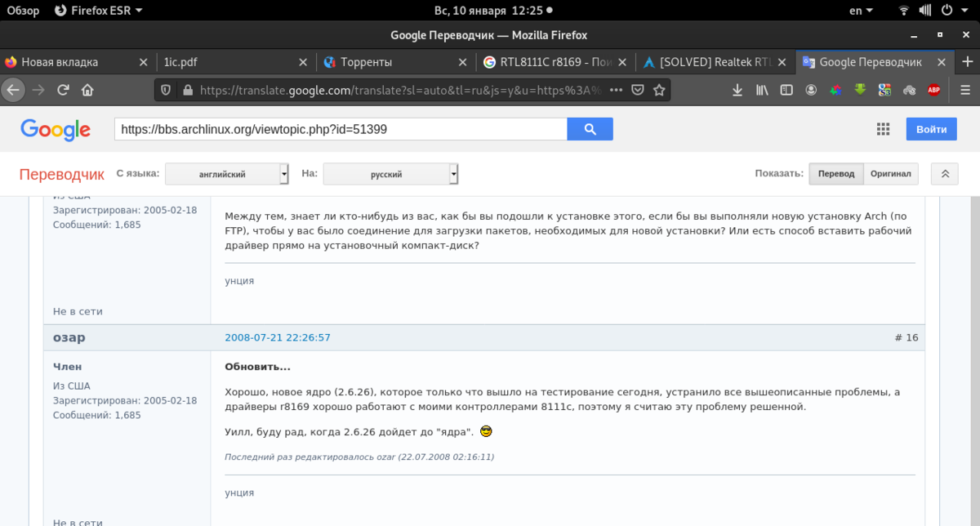Close the 1ic.pdf tab
Viewport: 980px width, 526px height.
(303, 62)
